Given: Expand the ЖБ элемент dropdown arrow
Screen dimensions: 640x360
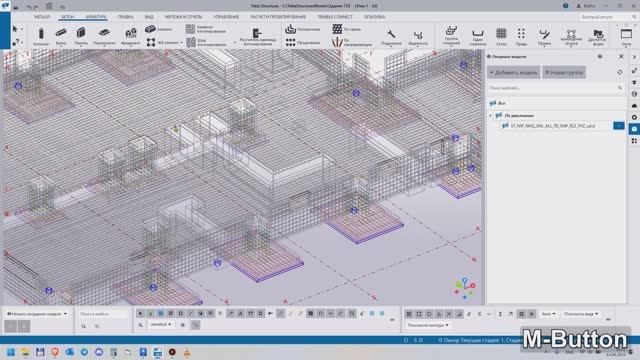Looking at the screenshot, I should click(182, 42).
